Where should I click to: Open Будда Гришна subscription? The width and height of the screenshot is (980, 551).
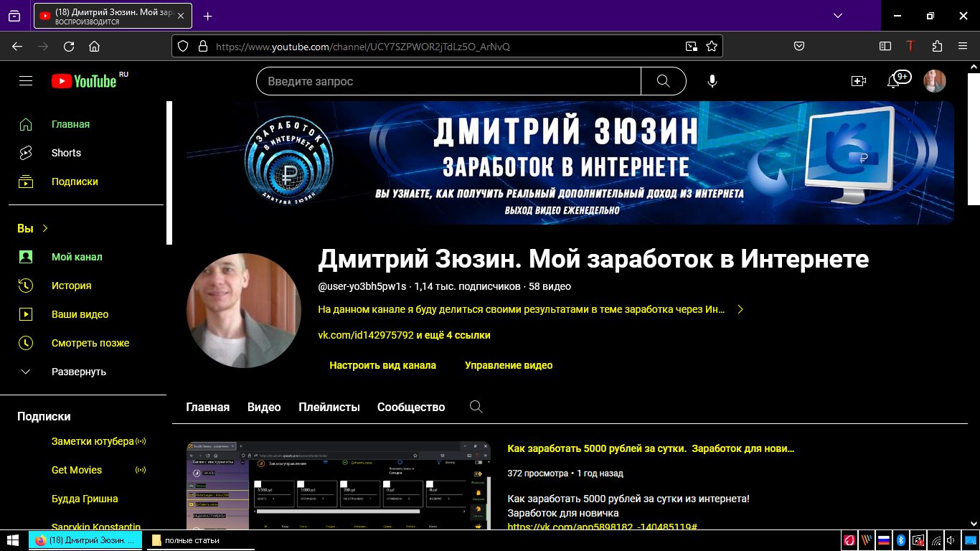pos(86,499)
